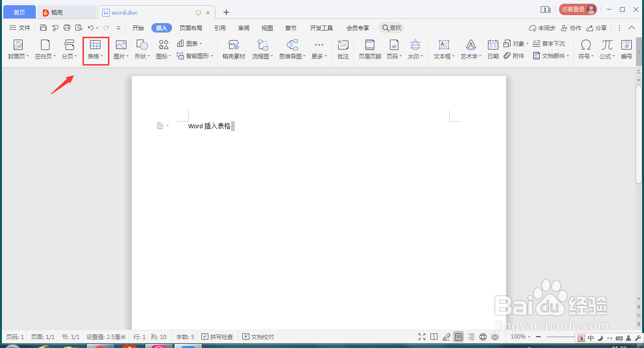The height and width of the screenshot is (348, 644).
Task: Select the 图片 (Picture) insert icon
Action: point(121,50)
